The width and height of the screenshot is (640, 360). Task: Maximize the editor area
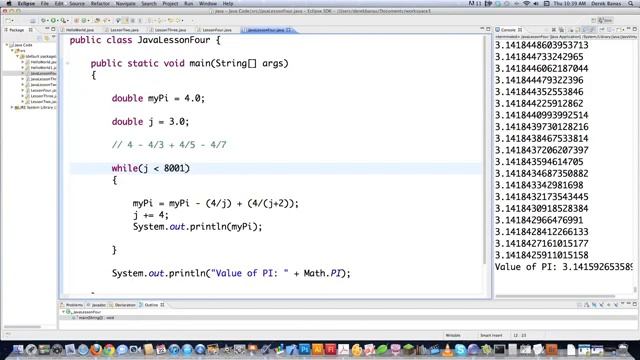pos(488,29)
